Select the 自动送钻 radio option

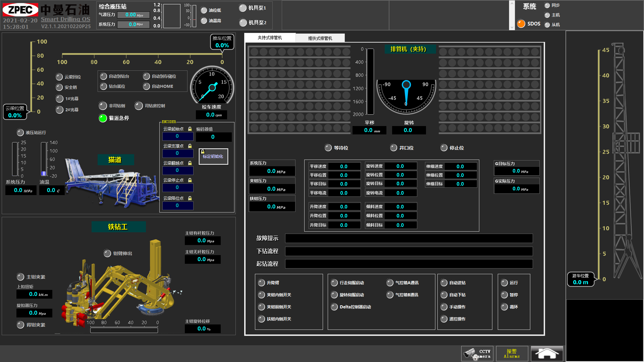[444, 283]
